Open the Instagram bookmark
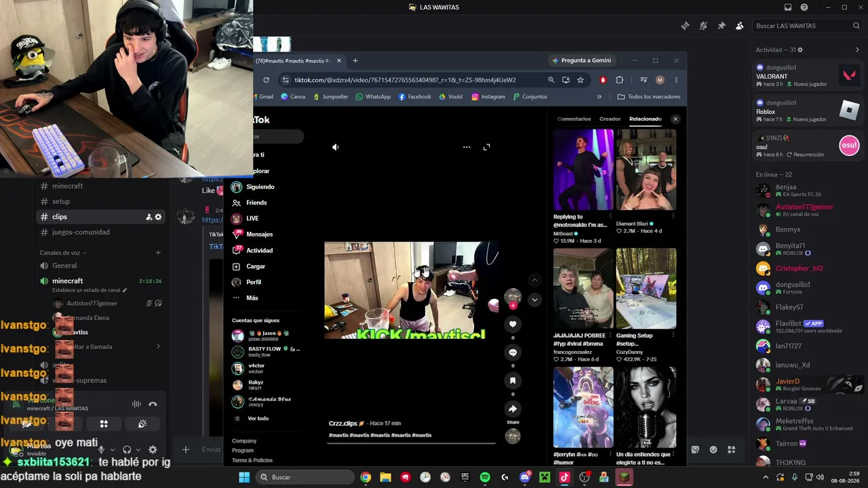Image resolution: width=868 pixels, height=488 pixels. click(x=488, y=97)
